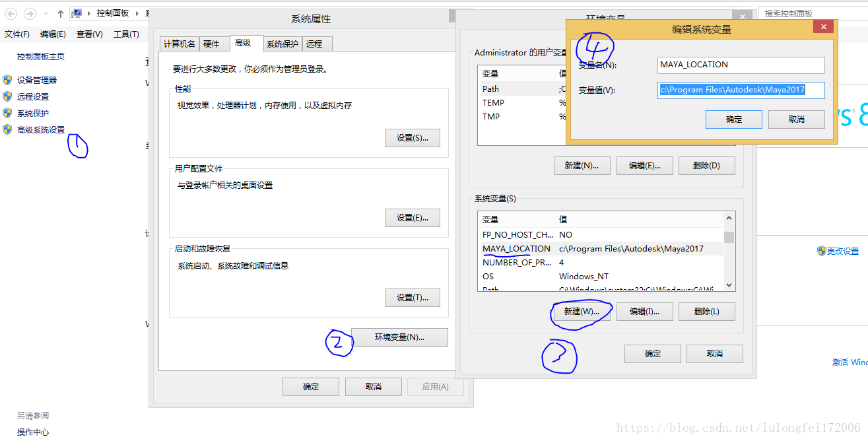Click system variables list scroll-down arrow
868x441 pixels.
pyautogui.click(x=729, y=285)
